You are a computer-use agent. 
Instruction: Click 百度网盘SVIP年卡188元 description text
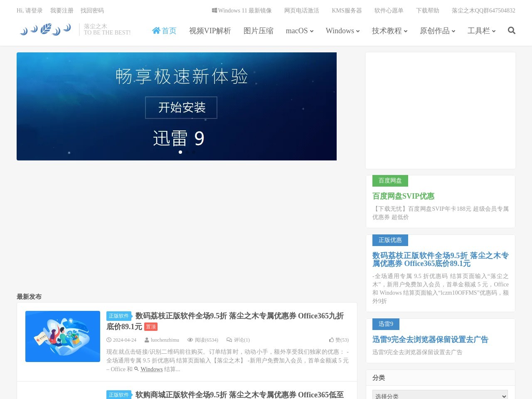[441, 213]
